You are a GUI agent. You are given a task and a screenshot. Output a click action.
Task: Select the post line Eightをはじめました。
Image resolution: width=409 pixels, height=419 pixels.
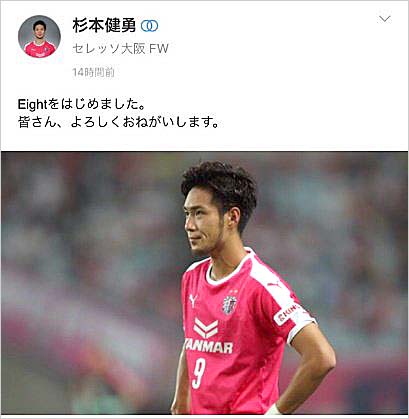coord(82,105)
